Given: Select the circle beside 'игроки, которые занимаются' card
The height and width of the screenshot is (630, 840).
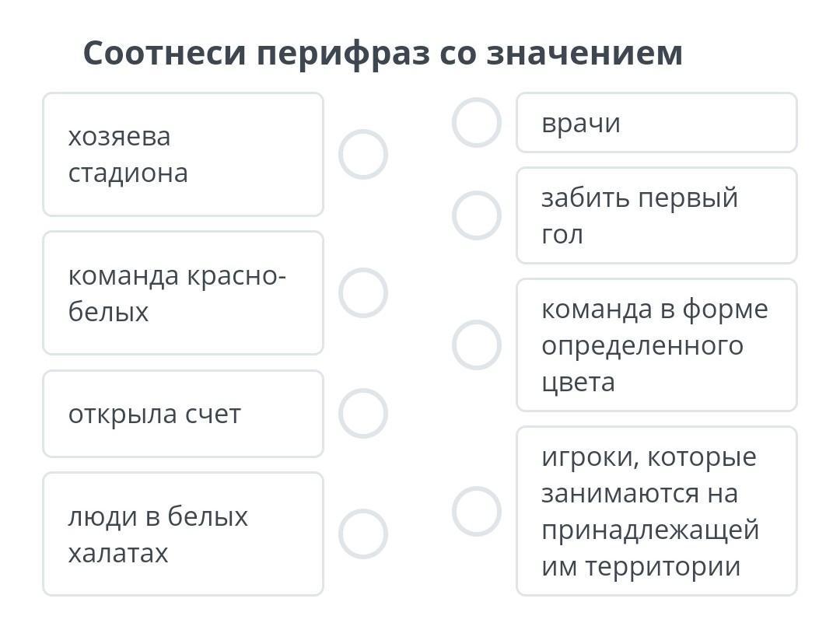Looking at the screenshot, I should [476, 511].
